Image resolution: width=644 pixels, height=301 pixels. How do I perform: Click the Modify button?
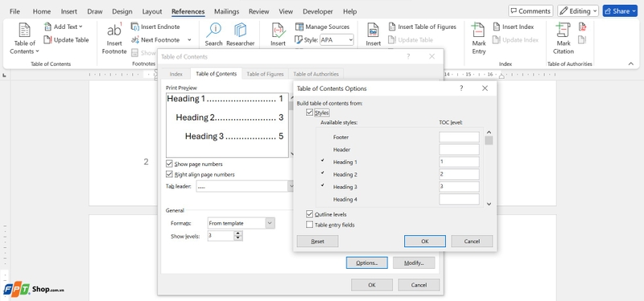[x=414, y=263]
